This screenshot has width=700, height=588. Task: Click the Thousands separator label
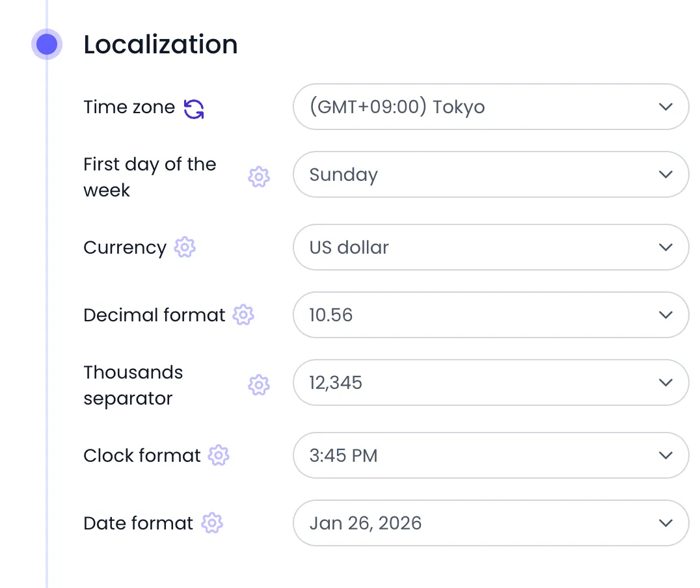(133, 385)
